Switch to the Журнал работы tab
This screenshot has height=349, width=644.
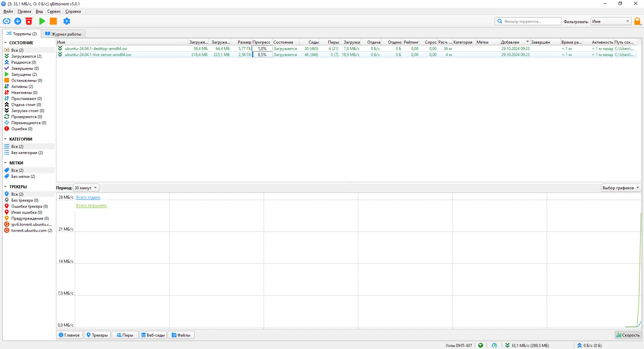point(63,34)
